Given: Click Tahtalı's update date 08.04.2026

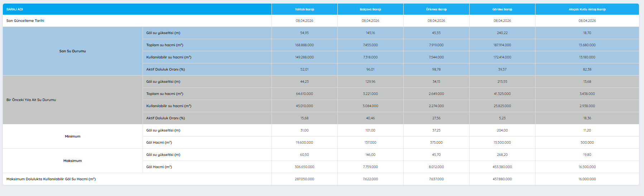Looking at the screenshot, I should pyautogui.click(x=304, y=21).
